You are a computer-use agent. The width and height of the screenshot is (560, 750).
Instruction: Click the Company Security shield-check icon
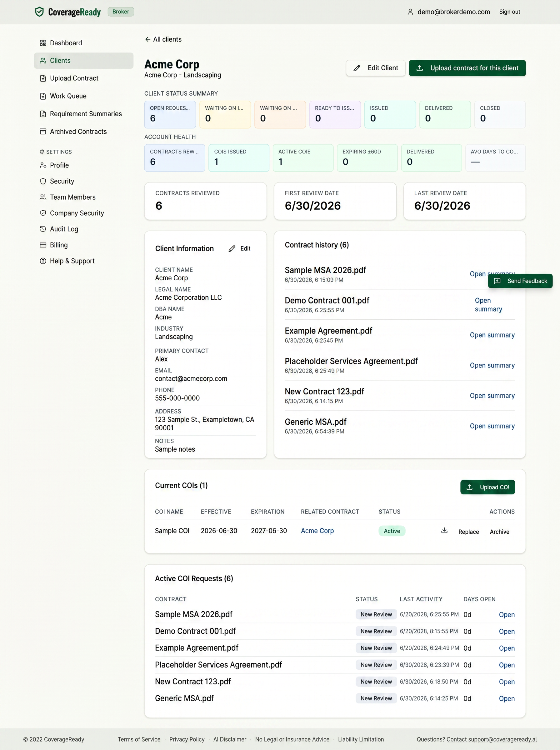coord(43,213)
